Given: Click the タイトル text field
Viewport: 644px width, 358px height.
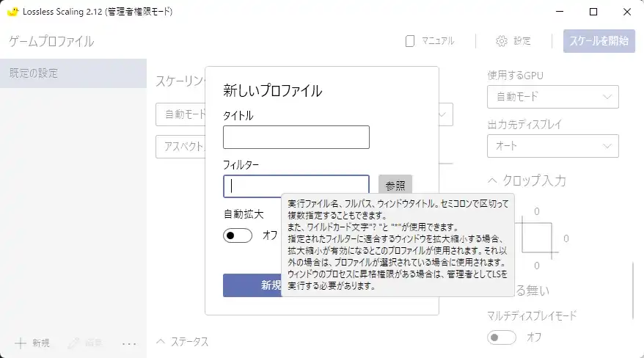Looking at the screenshot, I should [x=296, y=137].
